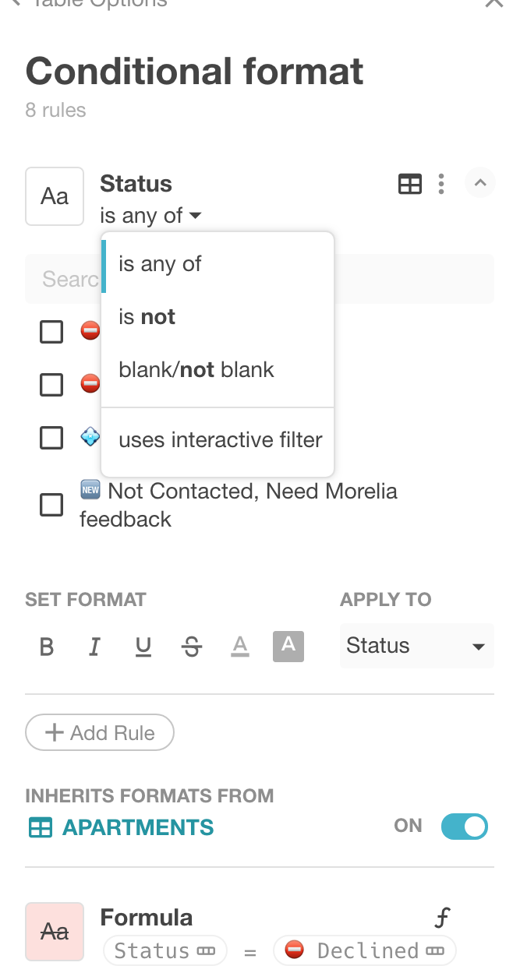513x980 pixels.
Task: Choose 'is not' from the condition menu
Action: [x=147, y=317]
